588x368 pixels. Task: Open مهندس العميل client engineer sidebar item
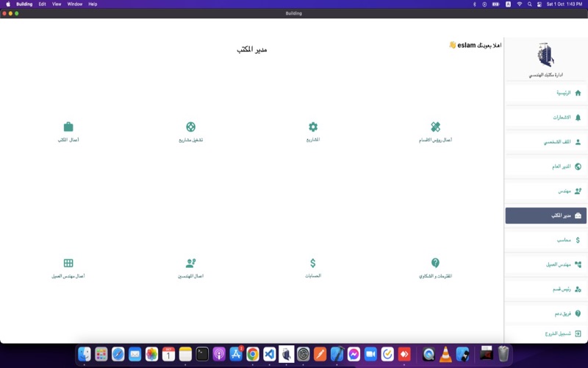tap(545, 264)
